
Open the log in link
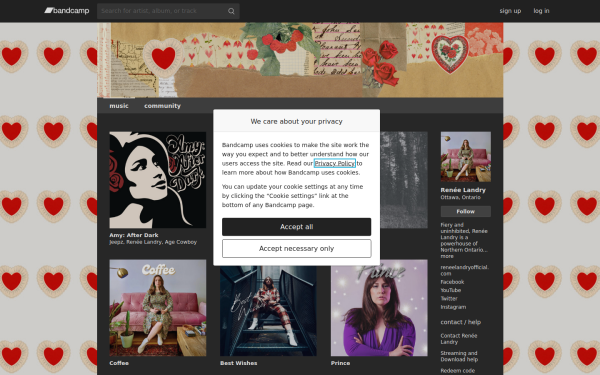pyautogui.click(x=541, y=11)
